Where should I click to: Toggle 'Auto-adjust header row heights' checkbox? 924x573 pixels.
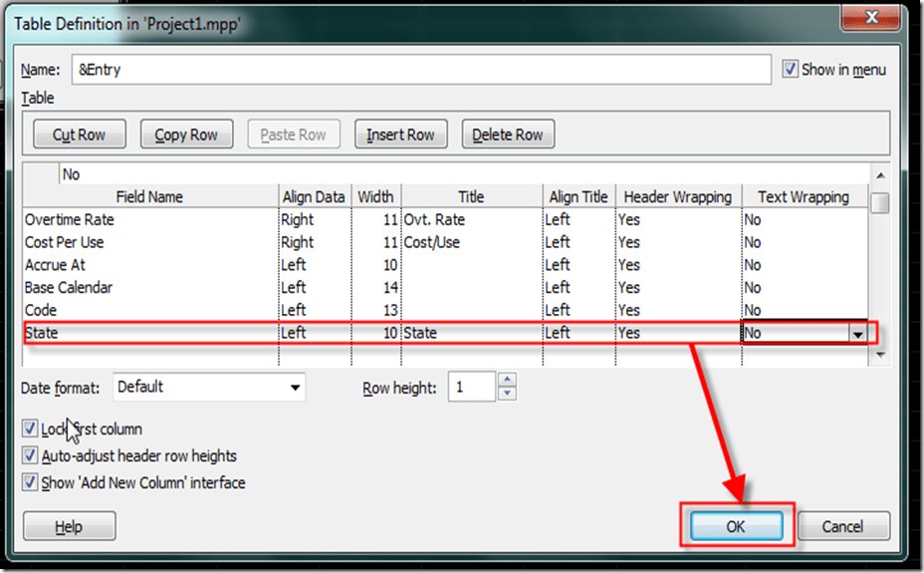tap(30, 455)
